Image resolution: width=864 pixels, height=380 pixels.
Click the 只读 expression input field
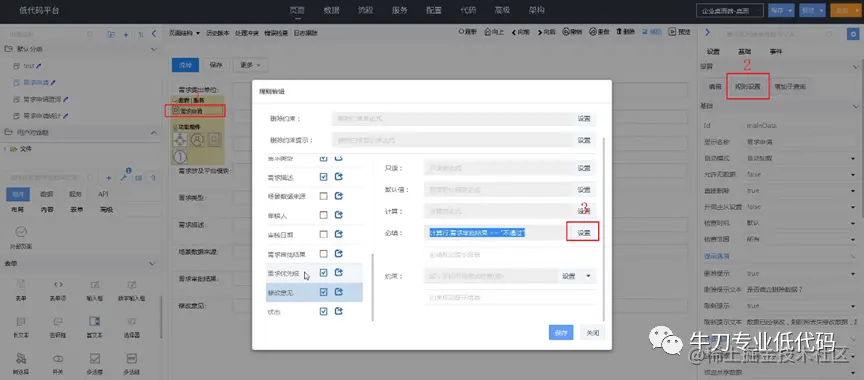point(498,168)
